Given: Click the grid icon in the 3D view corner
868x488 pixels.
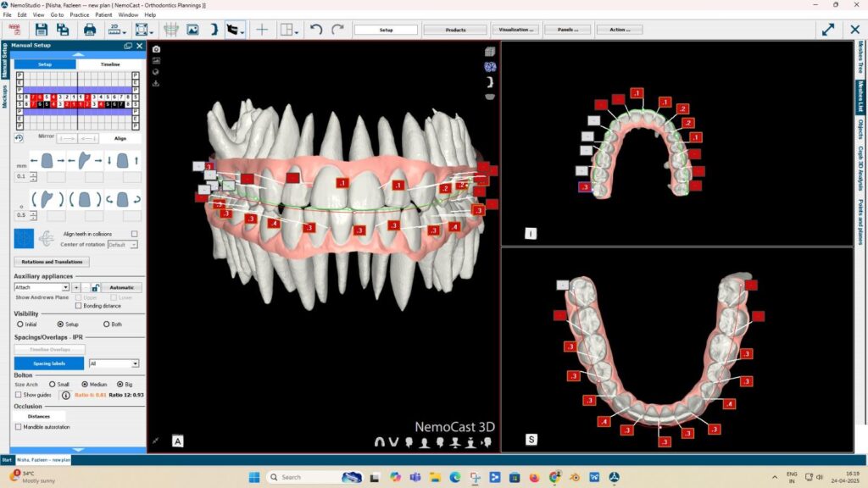Looking at the screenshot, I should [x=490, y=52].
